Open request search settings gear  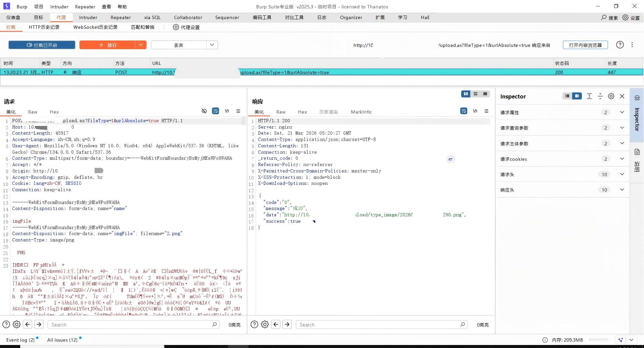point(16,324)
